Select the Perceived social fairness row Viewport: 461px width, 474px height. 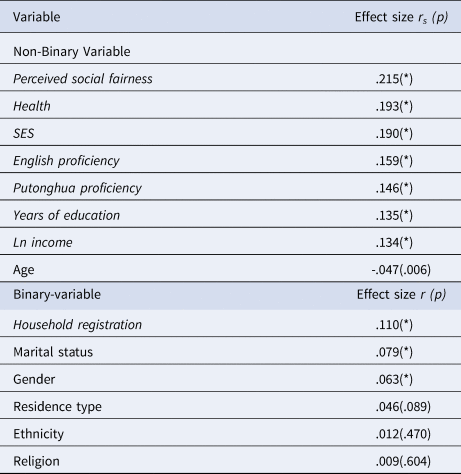[x=230, y=77]
